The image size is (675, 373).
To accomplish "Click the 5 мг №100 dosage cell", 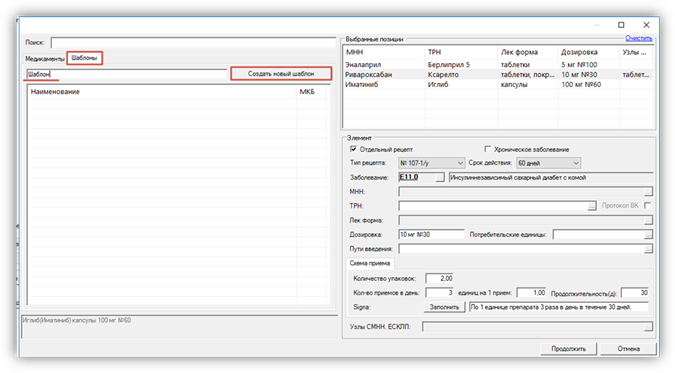I will 579,65.
